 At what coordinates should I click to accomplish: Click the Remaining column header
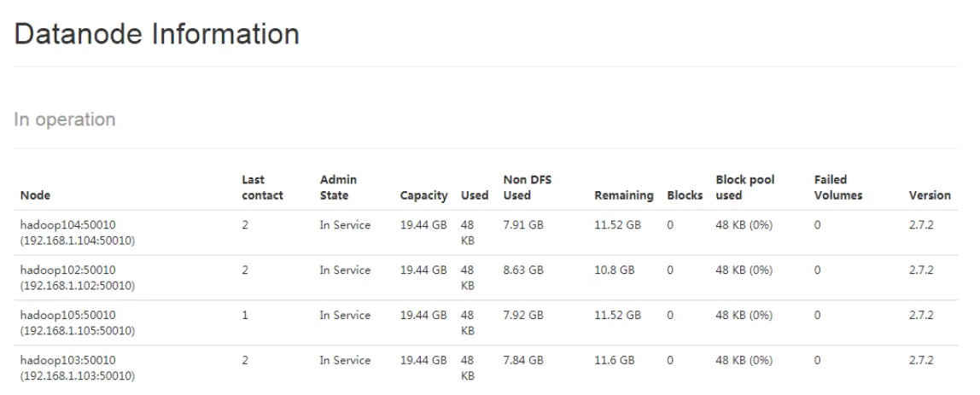tap(623, 195)
